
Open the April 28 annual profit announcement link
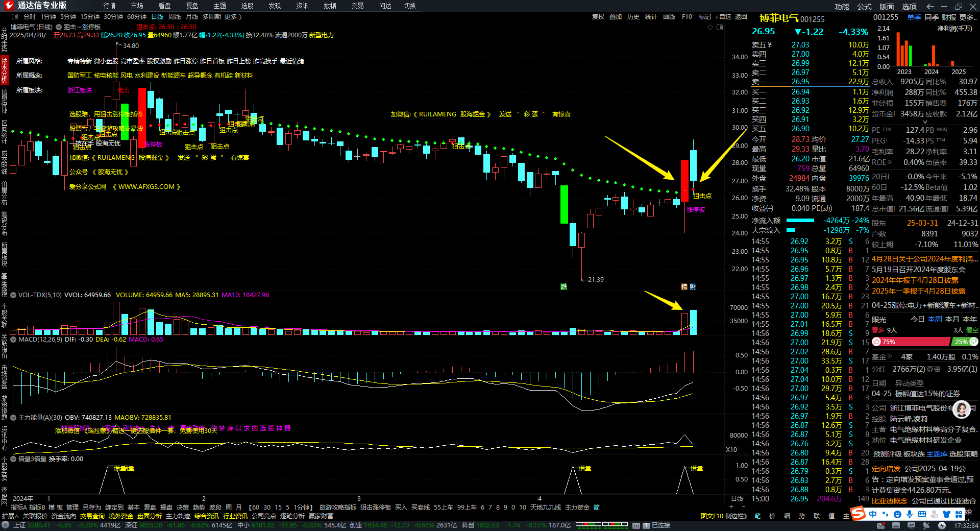coord(924,259)
